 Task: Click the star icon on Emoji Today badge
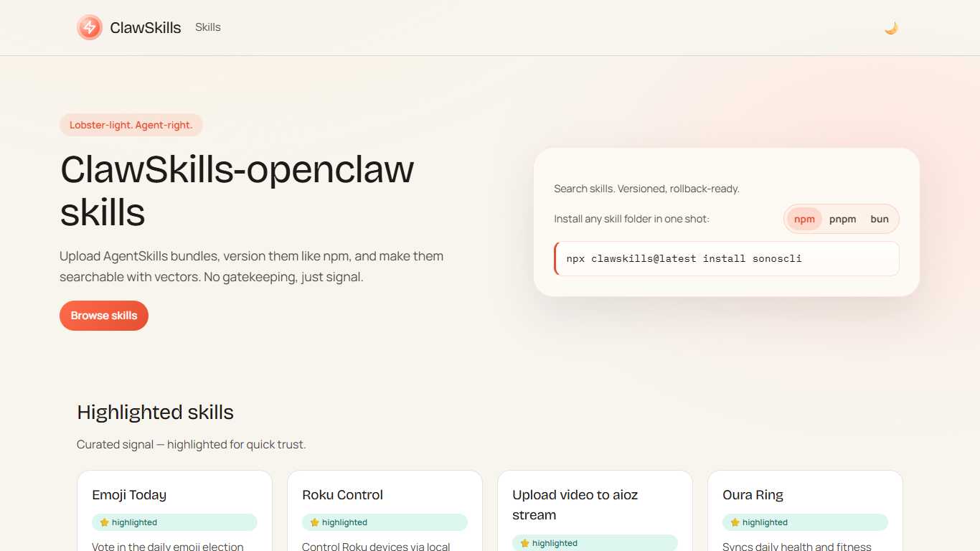coord(104,523)
